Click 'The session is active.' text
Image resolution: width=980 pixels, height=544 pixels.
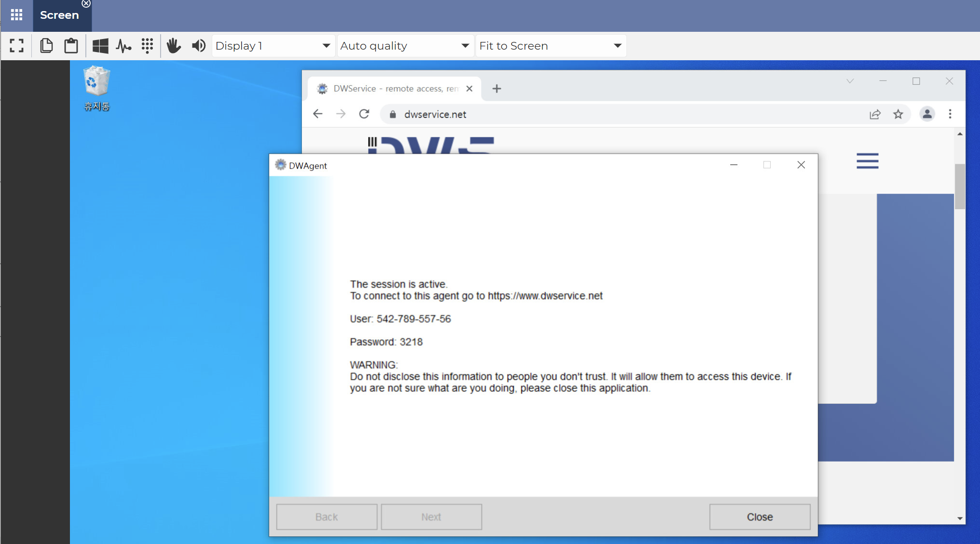[x=399, y=284]
